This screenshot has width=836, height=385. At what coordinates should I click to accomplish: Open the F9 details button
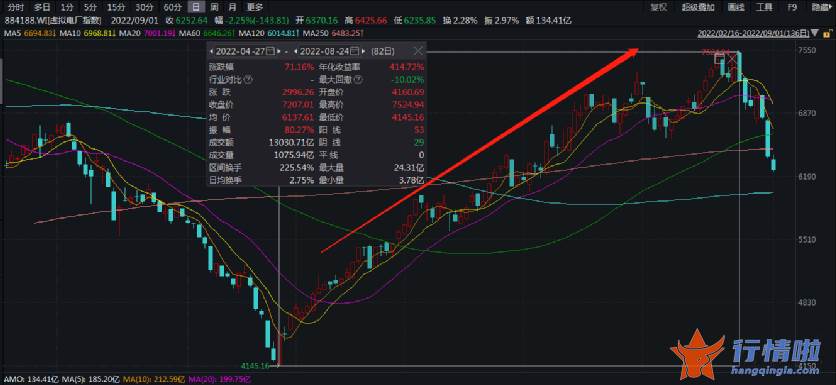click(792, 7)
